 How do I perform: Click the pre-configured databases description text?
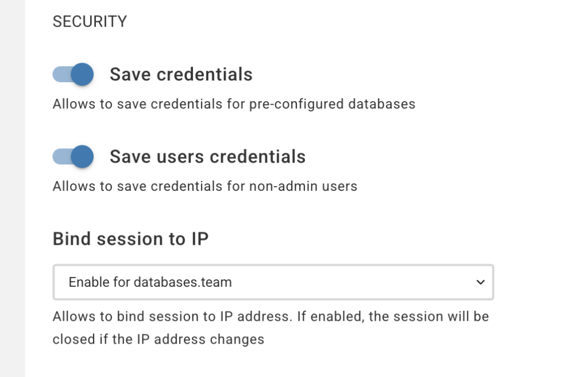pos(234,105)
